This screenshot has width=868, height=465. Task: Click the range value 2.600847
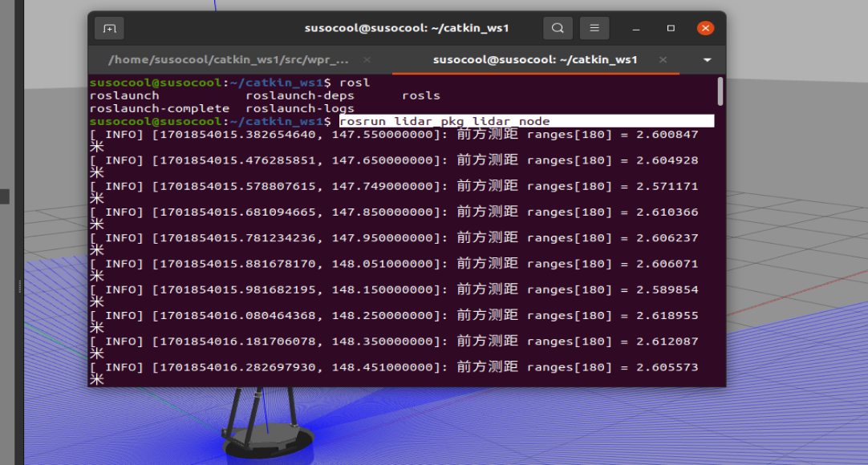point(667,135)
